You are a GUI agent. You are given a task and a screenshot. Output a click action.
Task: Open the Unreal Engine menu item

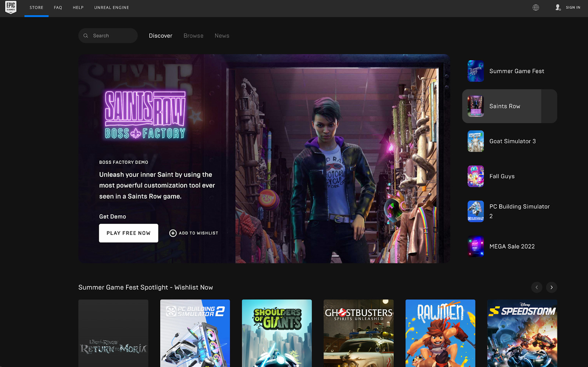tap(111, 7)
